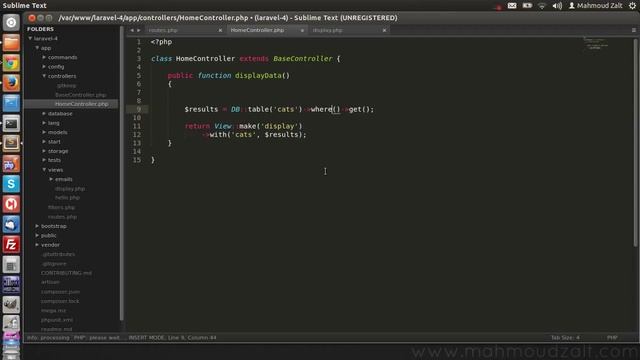The image size is (640, 360).
Task: Expand the models folder
Action: point(44,132)
